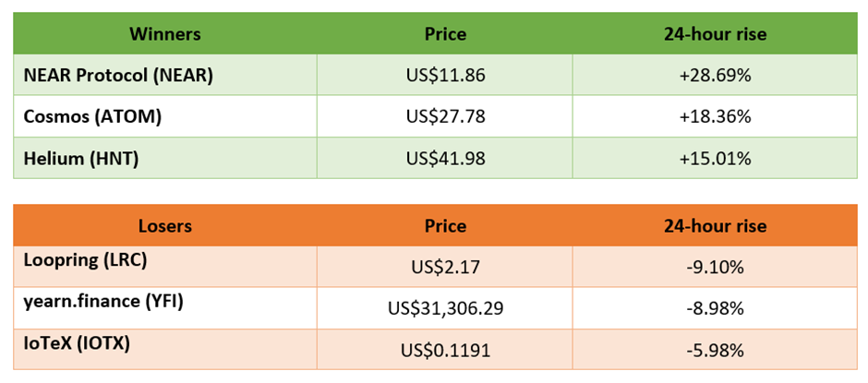Click the +18.36% rise cell
Image resolution: width=868 pixels, height=383 pixels.
pyautogui.click(x=716, y=117)
